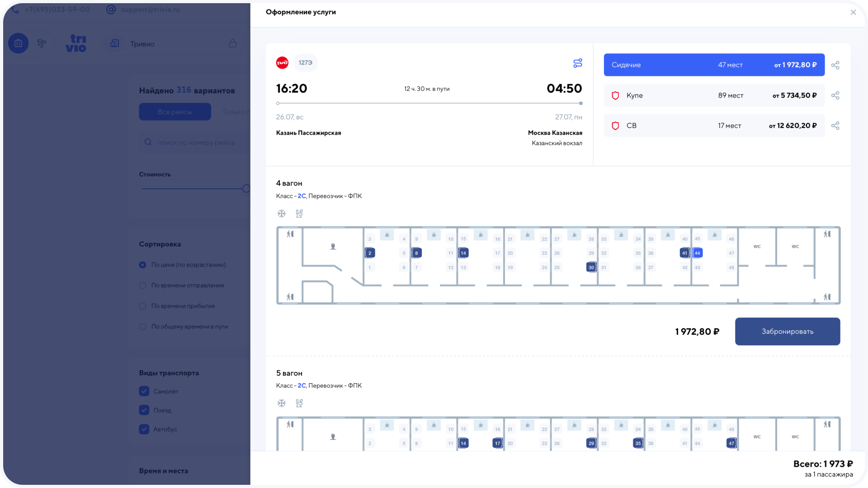This screenshot has width=868, height=488.
Task: Select the Сидячие seating class tab
Action: click(x=714, y=65)
